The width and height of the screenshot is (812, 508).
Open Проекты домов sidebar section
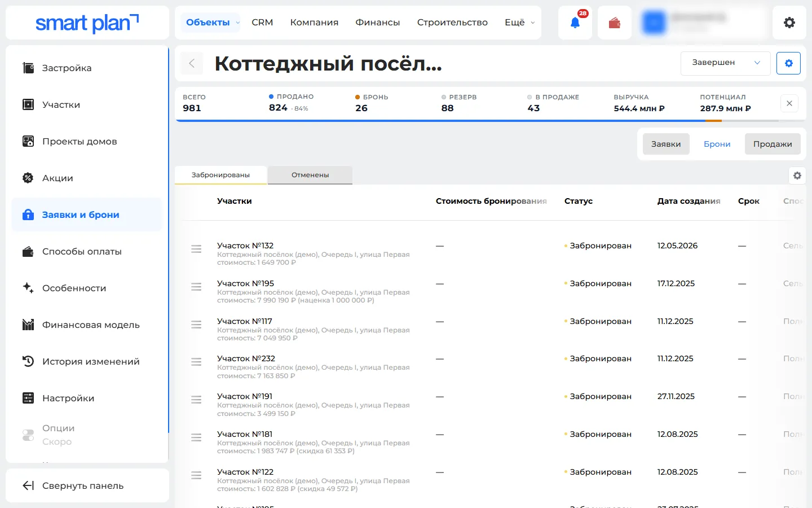point(87,141)
